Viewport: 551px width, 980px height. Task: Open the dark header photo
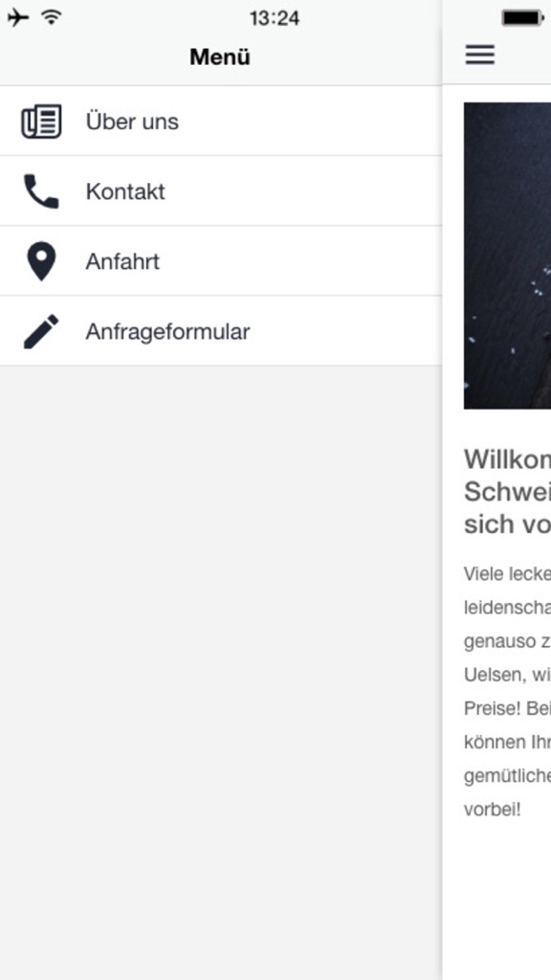click(x=507, y=256)
